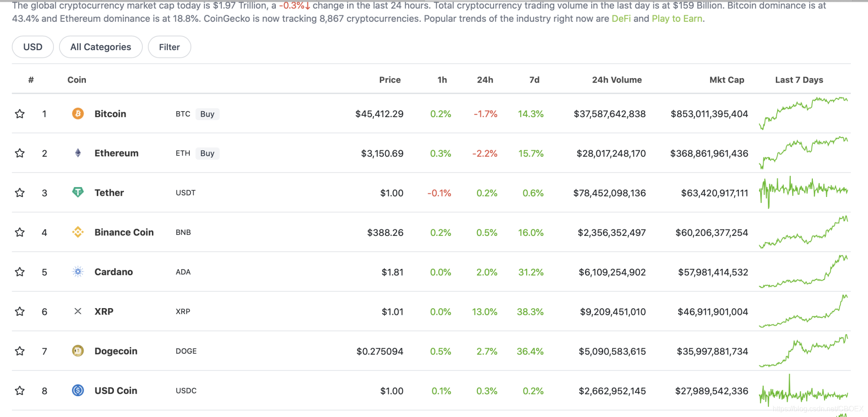
Task: Click the Tether logo icon
Action: [x=78, y=192]
